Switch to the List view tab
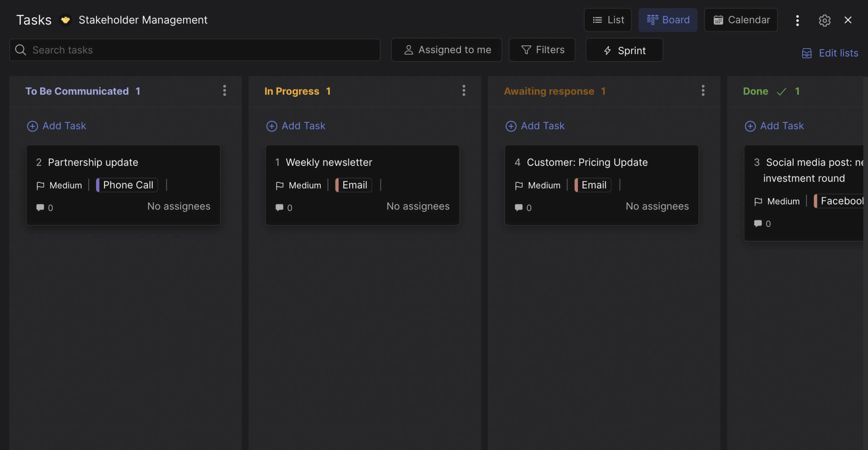The height and width of the screenshot is (450, 868). click(608, 20)
